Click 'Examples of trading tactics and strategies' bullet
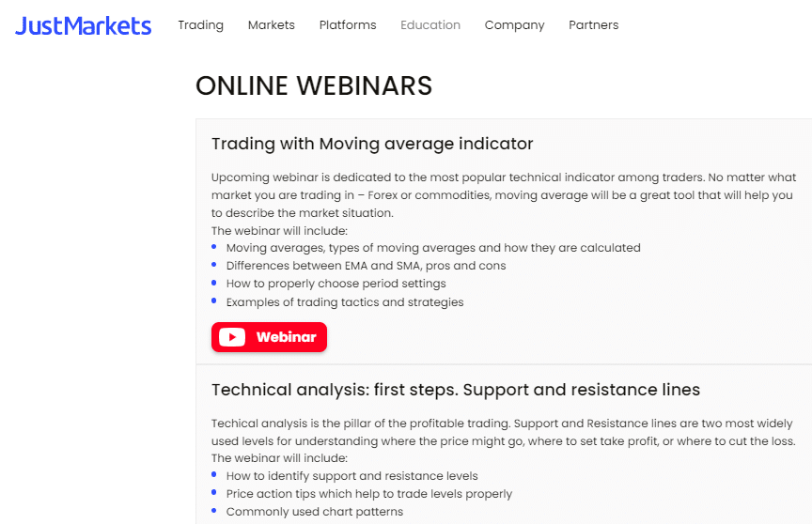The image size is (812, 524). point(344,302)
